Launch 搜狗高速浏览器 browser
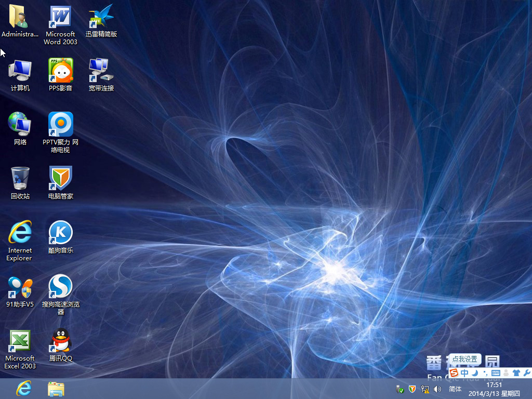The height and width of the screenshot is (399, 532). click(60, 288)
